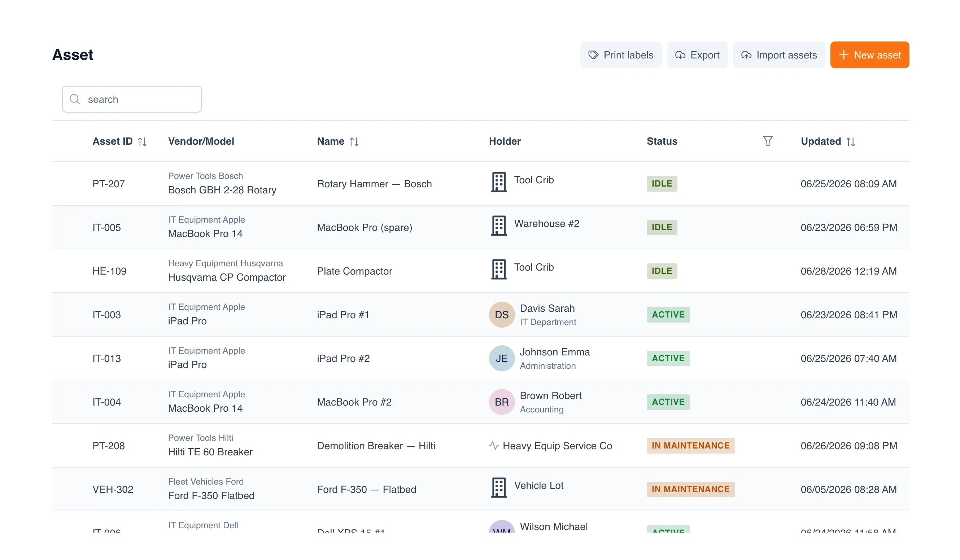Select asset ID VEH-302
Viewport: 960px width, 560px height.
(113, 489)
